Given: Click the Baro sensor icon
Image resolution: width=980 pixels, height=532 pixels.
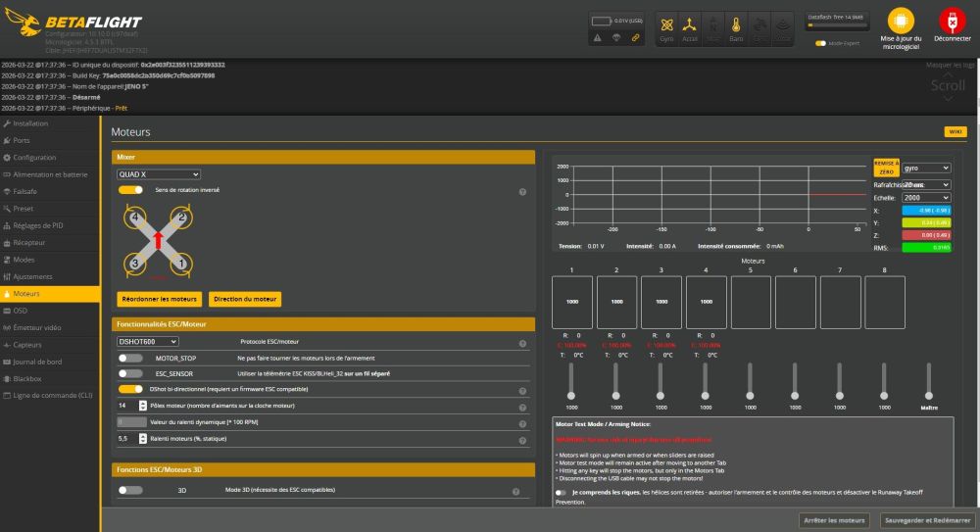Looking at the screenshot, I should tap(736, 26).
